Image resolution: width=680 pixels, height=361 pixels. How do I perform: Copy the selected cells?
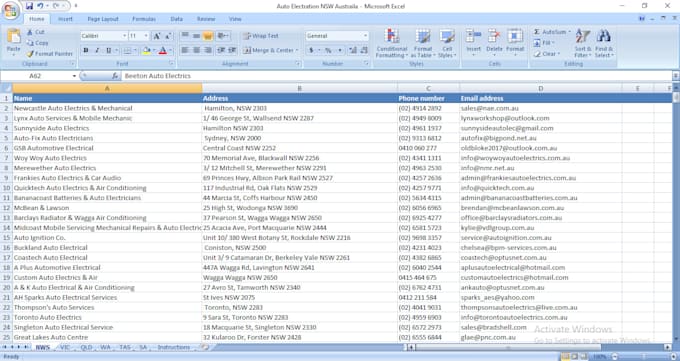37,43
